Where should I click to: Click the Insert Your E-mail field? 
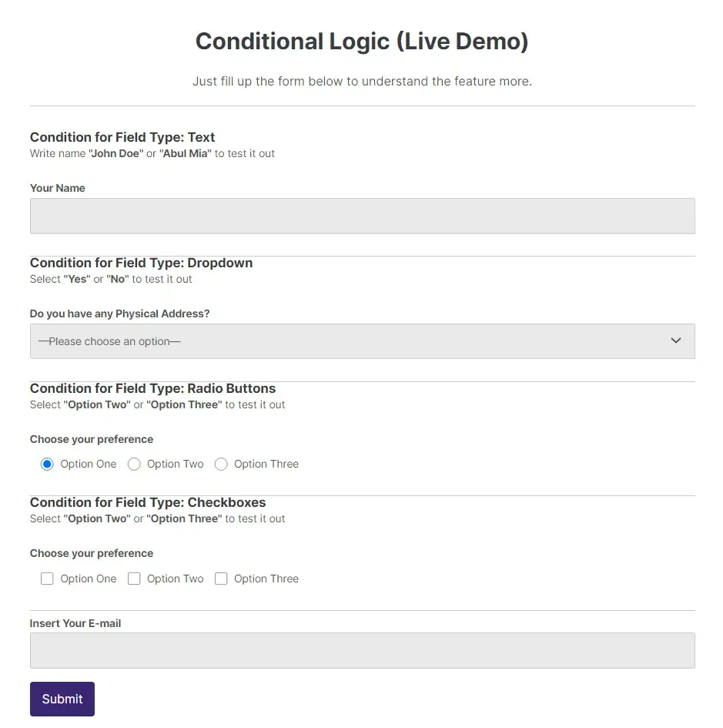362,650
